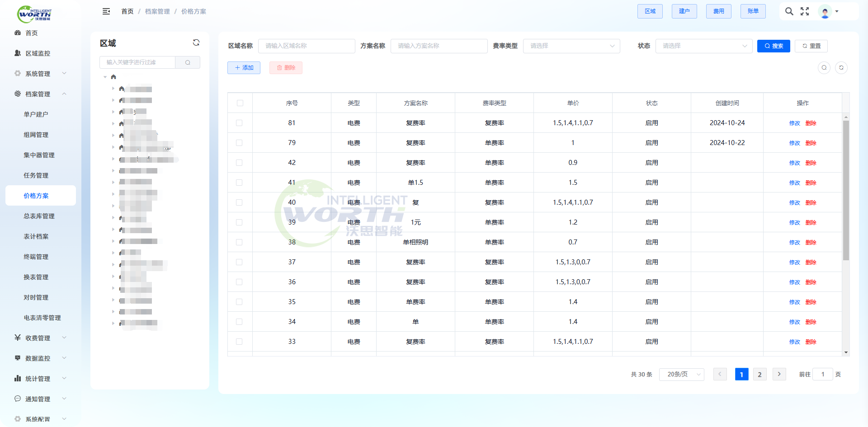Click the scrollbar down arrow of table
The image size is (868, 427).
pos(846,352)
